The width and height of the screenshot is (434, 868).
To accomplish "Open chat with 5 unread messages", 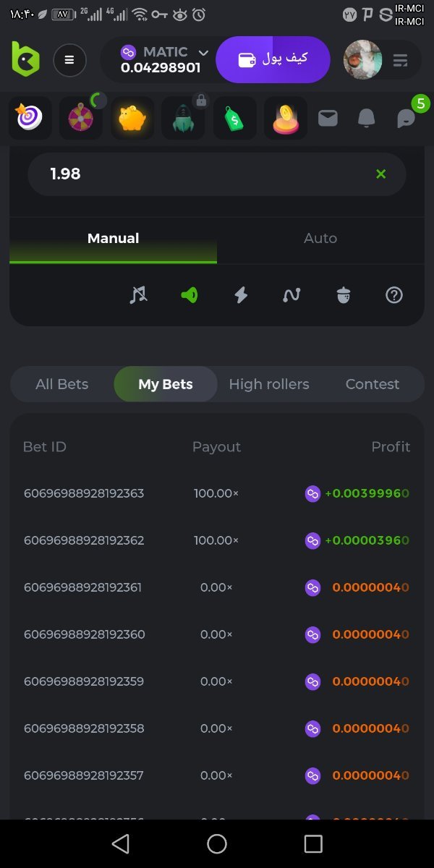I will coord(407,118).
